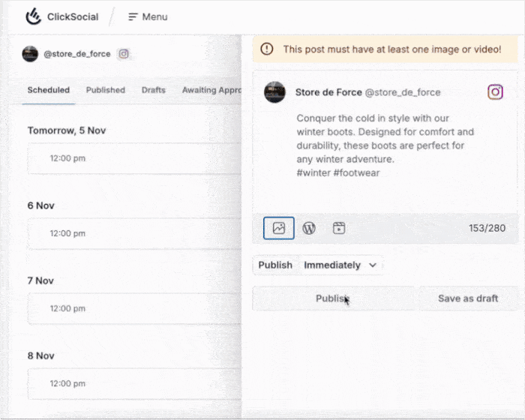Image resolution: width=525 pixels, height=420 pixels.
Task: Click the warning exclamation icon in alert
Action: (x=267, y=49)
